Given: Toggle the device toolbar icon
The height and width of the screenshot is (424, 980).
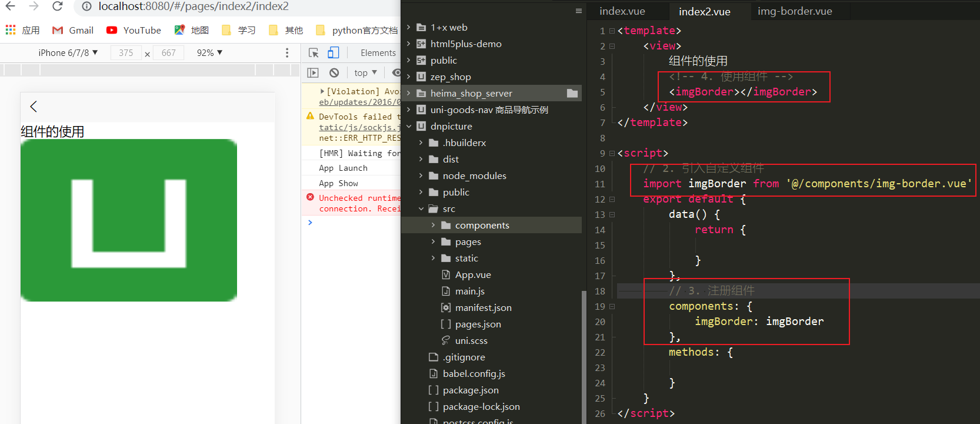Looking at the screenshot, I should pos(334,52).
